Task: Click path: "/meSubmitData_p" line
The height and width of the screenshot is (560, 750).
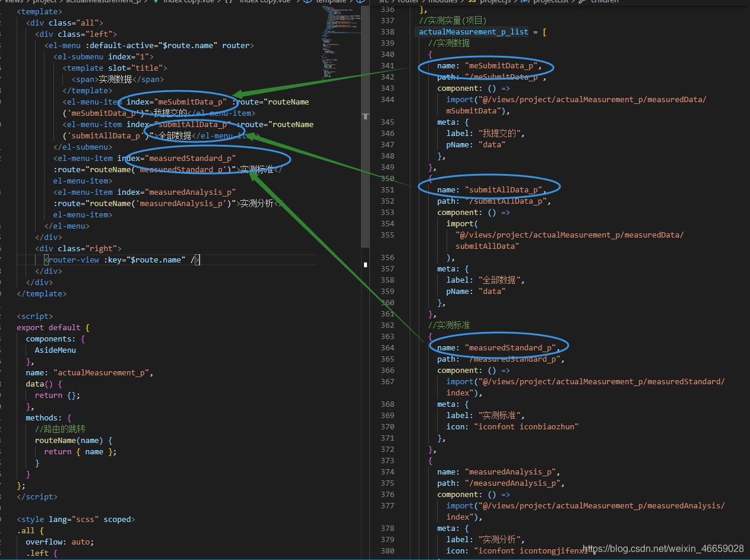Action: click(x=492, y=77)
